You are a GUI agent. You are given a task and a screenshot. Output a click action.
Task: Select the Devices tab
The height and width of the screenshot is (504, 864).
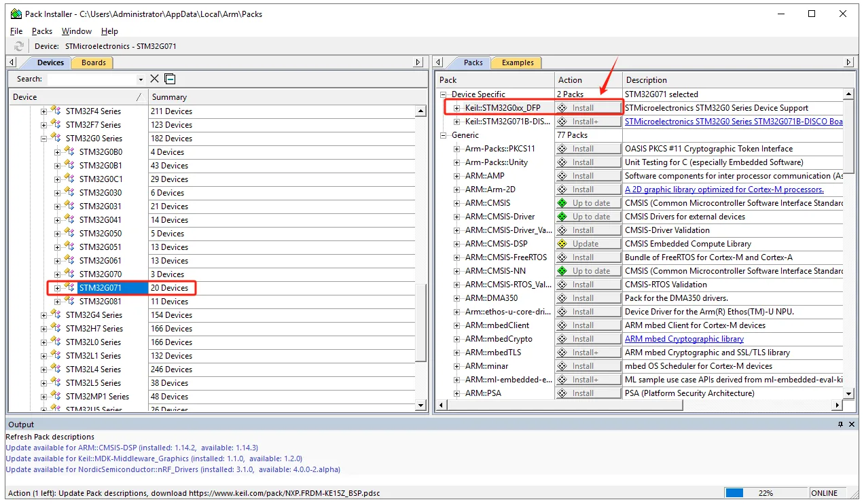click(50, 62)
